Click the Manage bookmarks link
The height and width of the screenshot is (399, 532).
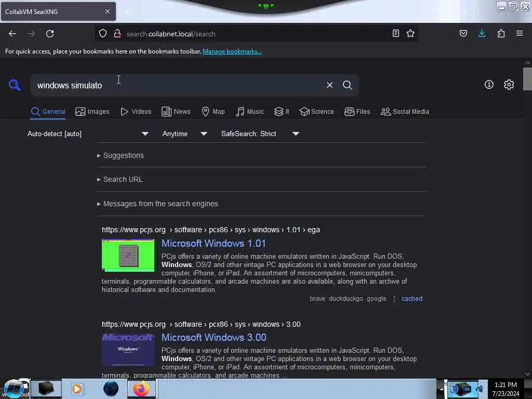(232, 51)
